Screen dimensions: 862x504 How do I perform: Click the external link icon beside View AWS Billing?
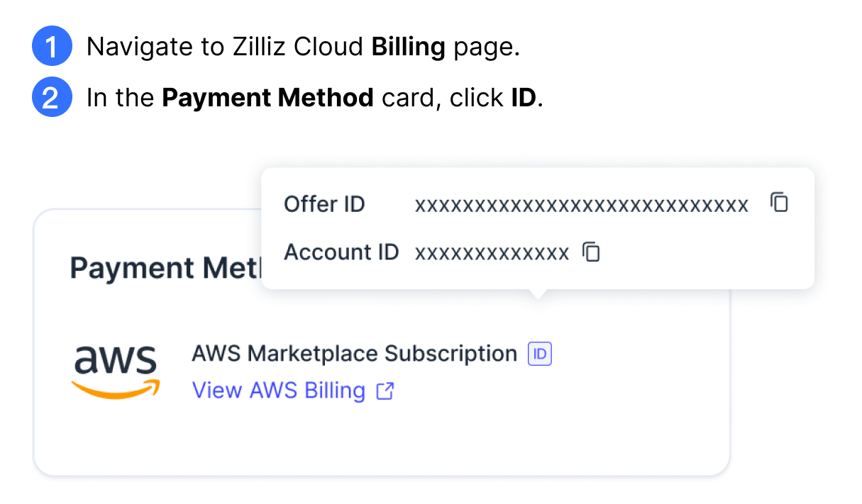[385, 391]
